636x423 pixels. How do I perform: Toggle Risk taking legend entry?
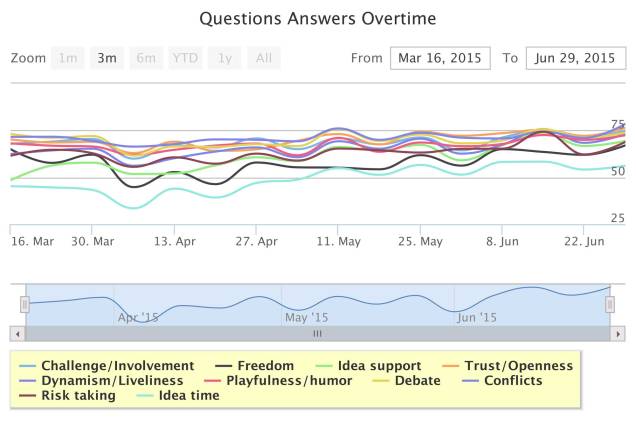pyautogui.click(x=78, y=396)
